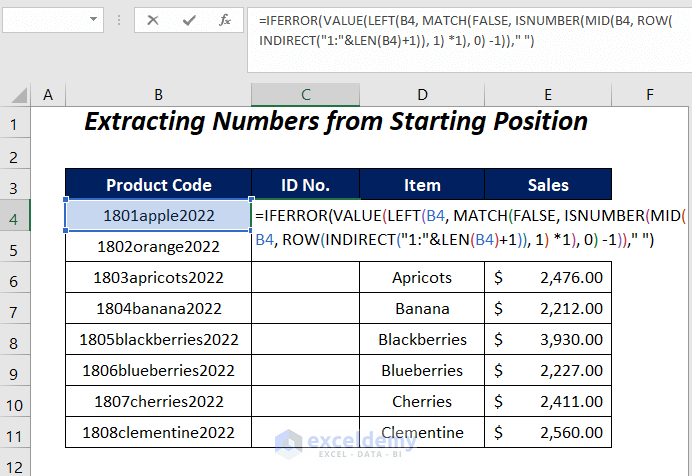Select cell containing 1803apricots2022
Viewport: 692px width, 476px height.
[x=158, y=278]
